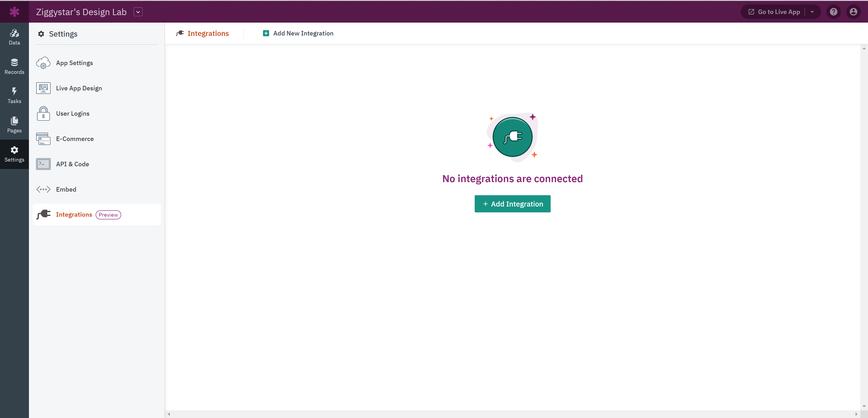Click the vertical scrollbar down arrow
The image size is (868, 418).
864,406
